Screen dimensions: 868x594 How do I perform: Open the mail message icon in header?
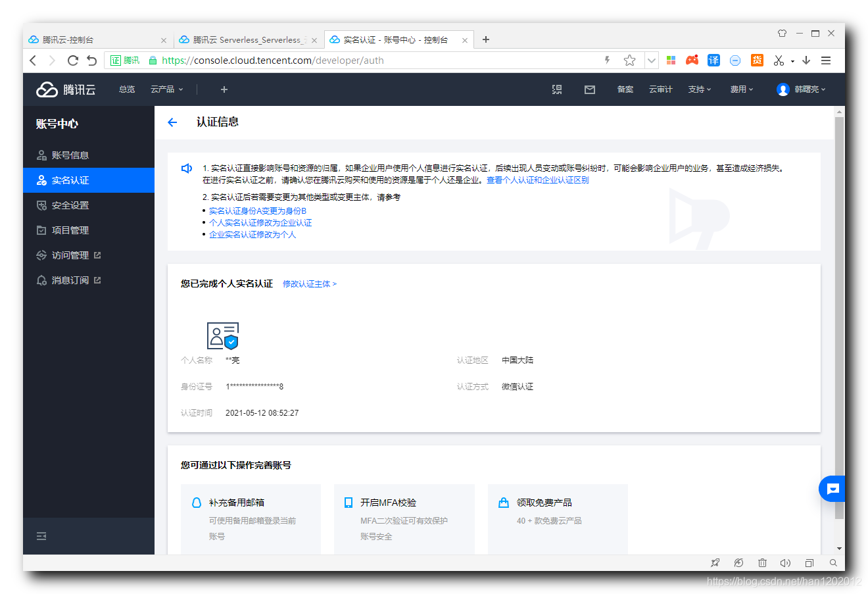tap(590, 89)
